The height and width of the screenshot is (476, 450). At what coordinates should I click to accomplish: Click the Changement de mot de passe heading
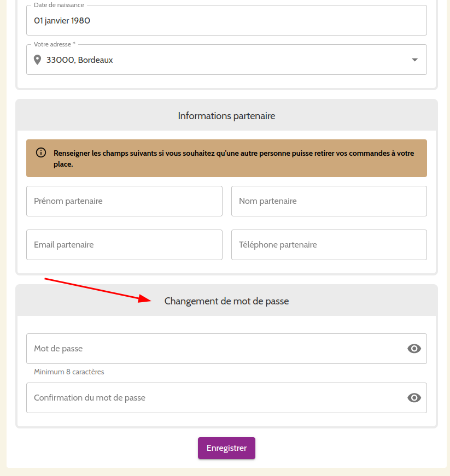pyautogui.click(x=226, y=301)
